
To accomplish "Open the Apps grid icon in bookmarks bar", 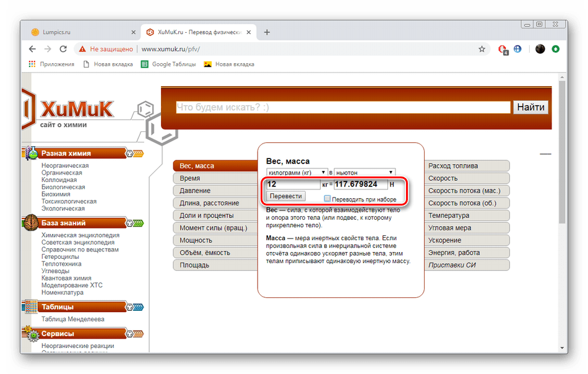I will (x=32, y=64).
